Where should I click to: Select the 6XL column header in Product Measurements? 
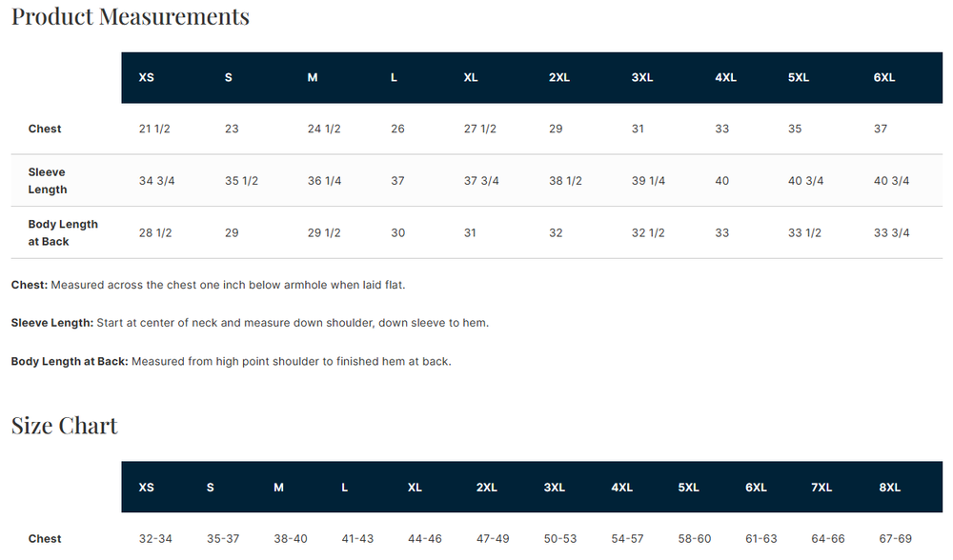point(884,77)
